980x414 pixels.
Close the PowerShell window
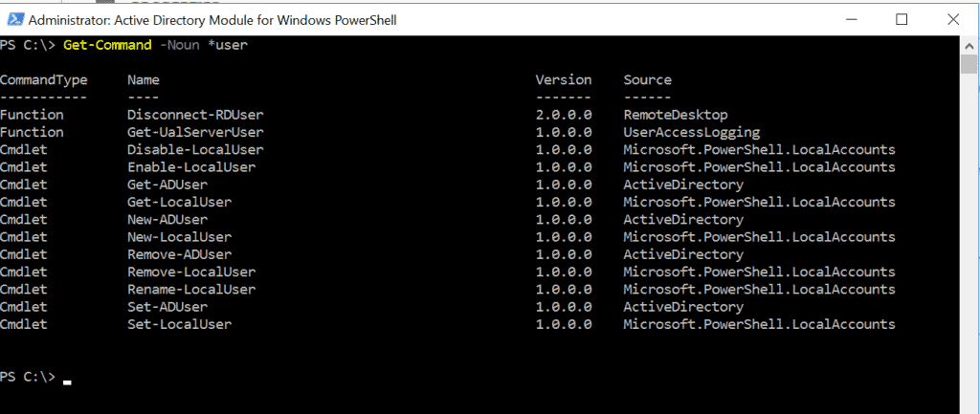[x=953, y=19]
